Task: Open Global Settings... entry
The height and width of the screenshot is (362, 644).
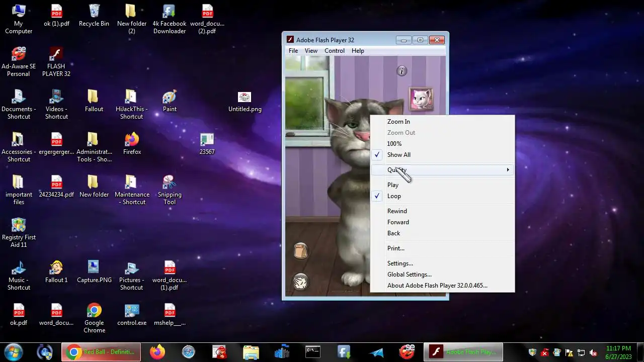Action: point(443,275)
